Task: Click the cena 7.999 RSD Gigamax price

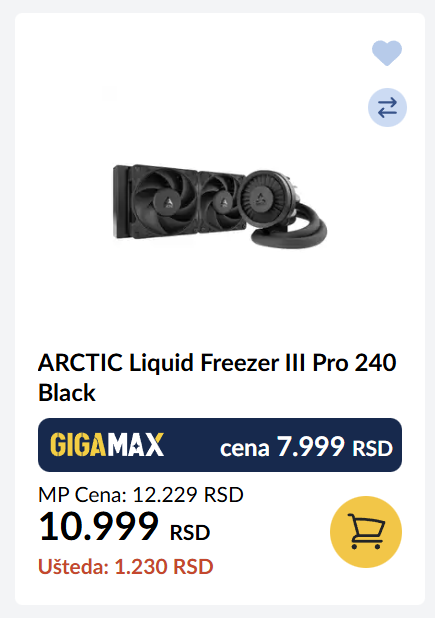Action: point(306,447)
